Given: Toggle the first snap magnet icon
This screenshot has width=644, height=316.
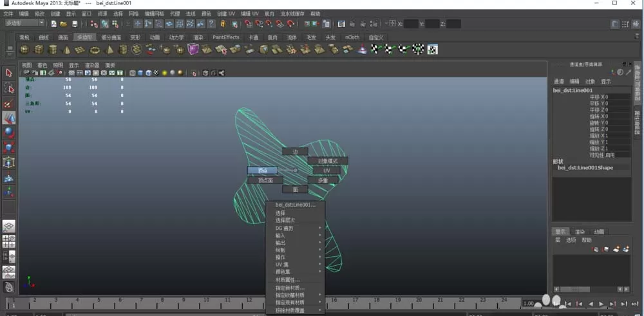Looking at the screenshot, I should click(248, 24).
